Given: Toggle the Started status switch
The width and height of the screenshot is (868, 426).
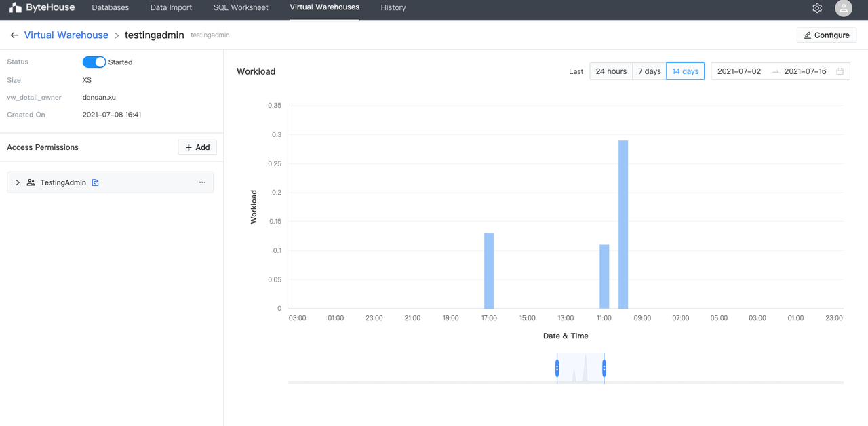Looking at the screenshot, I should pyautogui.click(x=94, y=62).
